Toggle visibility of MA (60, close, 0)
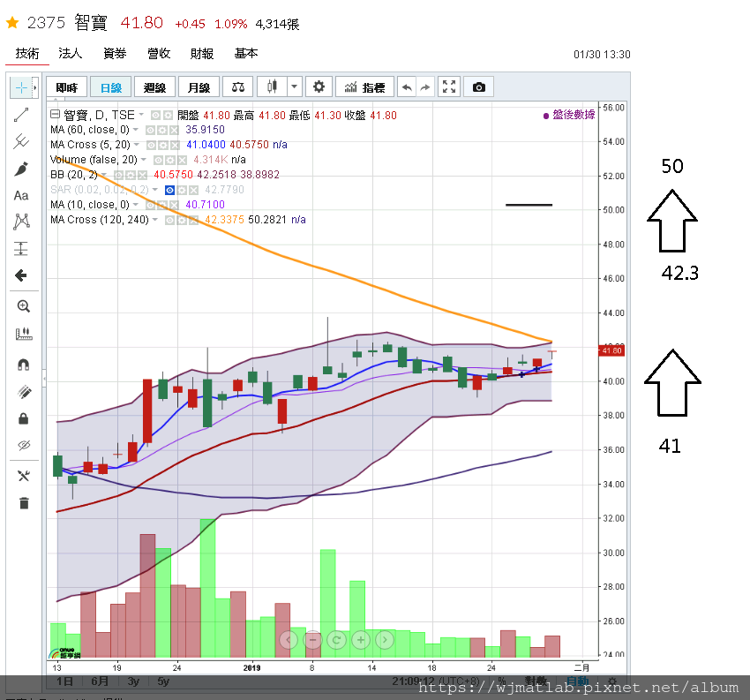Image resolution: width=750 pixels, height=700 pixels. (150, 130)
